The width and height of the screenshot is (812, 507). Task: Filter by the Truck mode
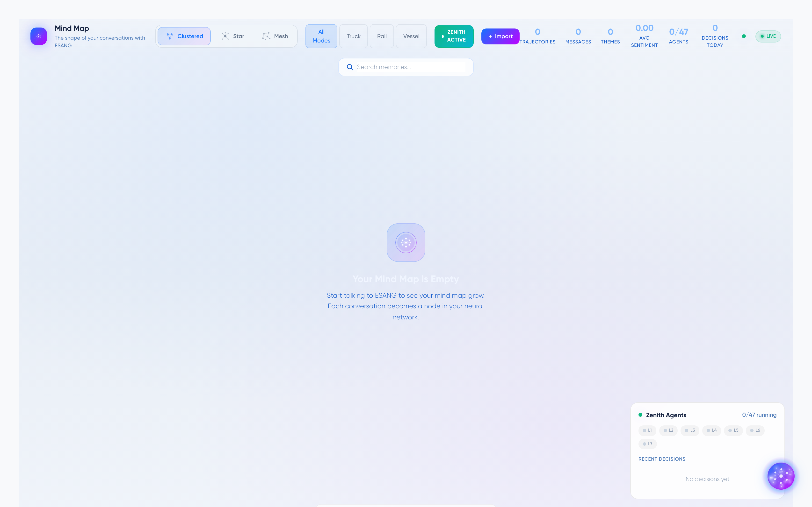353,36
